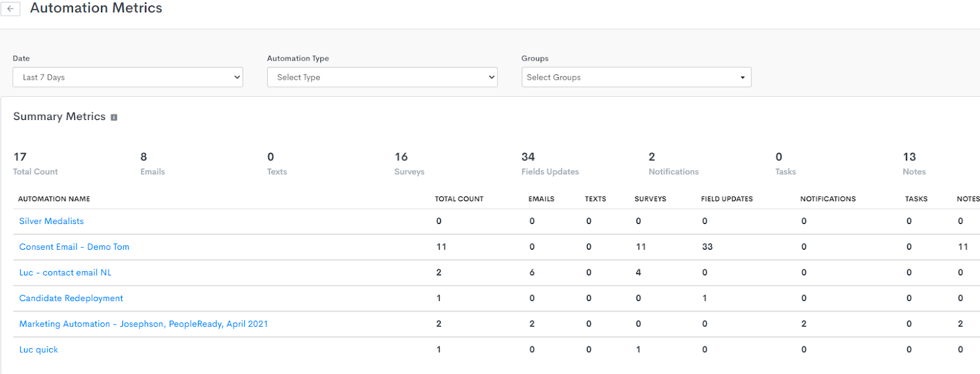
Task: Expand the Automation Type Select Type dropdown
Action: click(382, 77)
